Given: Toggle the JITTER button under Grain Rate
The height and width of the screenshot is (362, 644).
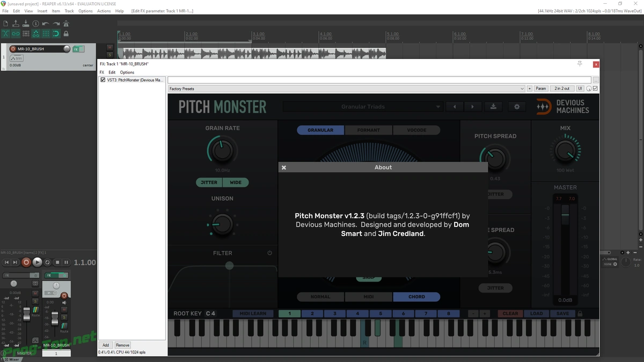Looking at the screenshot, I should pos(209,182).
